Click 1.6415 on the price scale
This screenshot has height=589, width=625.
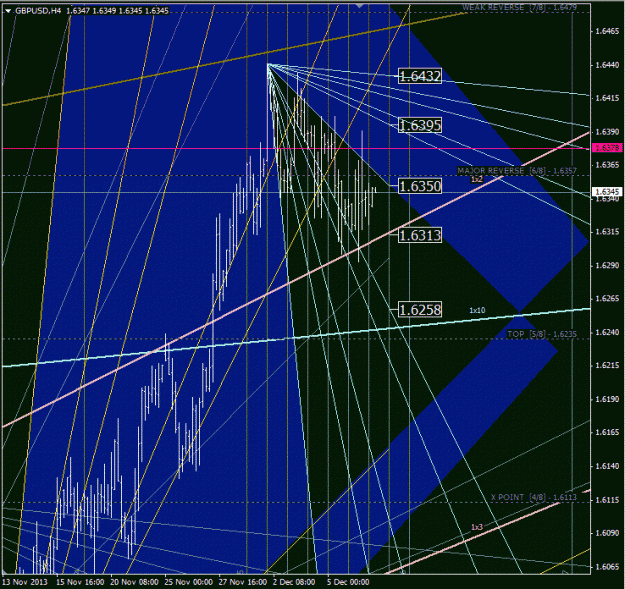coord(607,98)
